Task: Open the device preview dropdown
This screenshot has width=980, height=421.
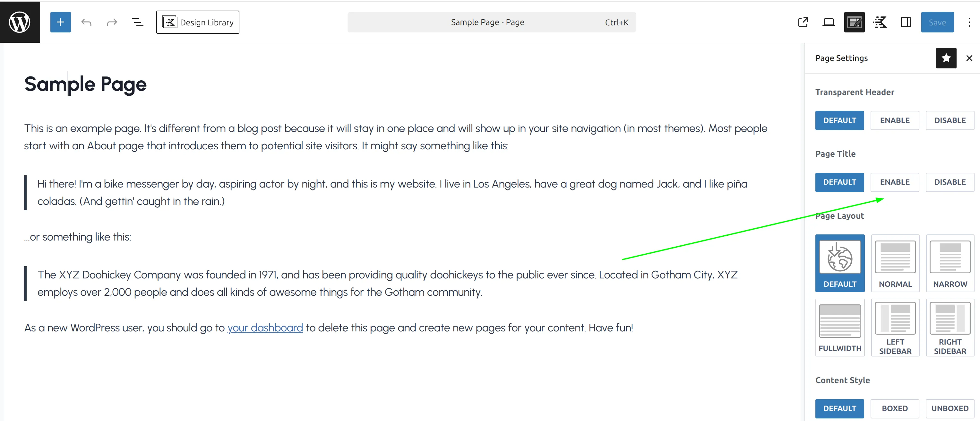Action: pyautogui.click(x=829, y=22)
